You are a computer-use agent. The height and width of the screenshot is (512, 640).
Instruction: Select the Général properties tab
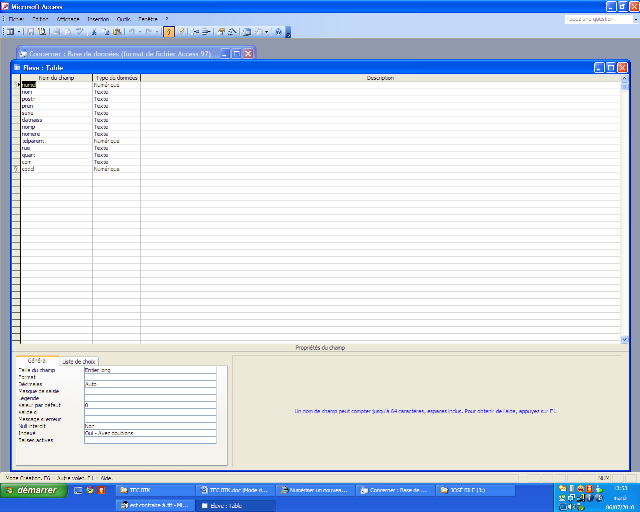pos(36,361)
